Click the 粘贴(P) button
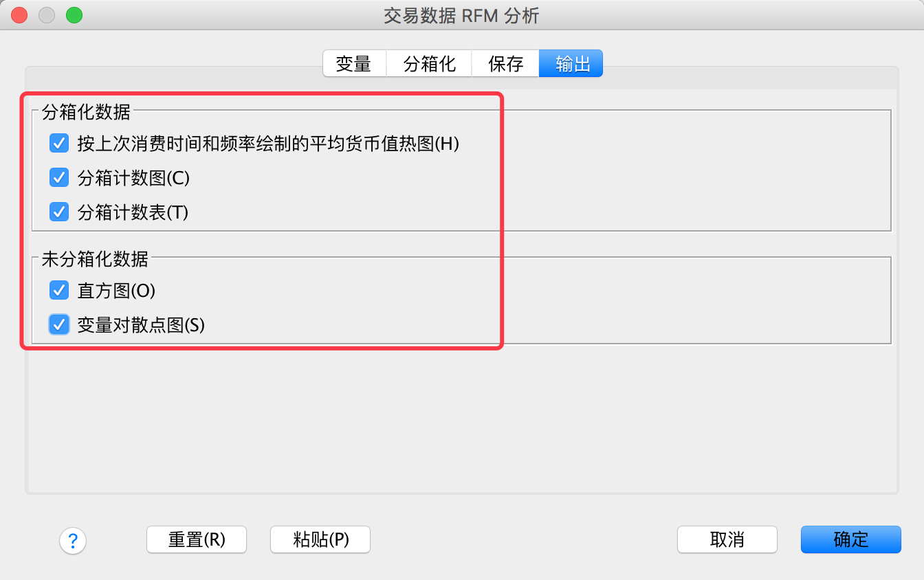The image size is (924, 580). click(x=320, y=539)
